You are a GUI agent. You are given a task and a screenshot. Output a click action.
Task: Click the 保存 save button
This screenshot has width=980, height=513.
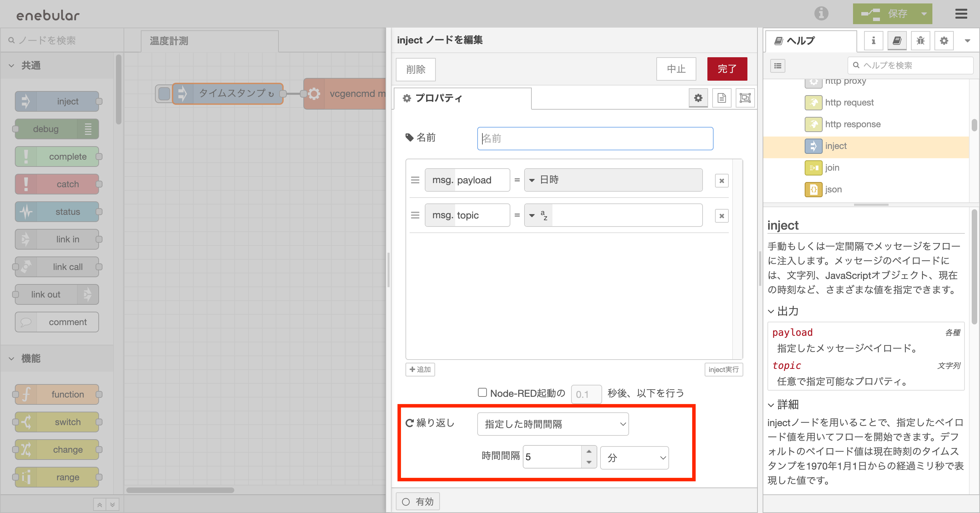884,14
